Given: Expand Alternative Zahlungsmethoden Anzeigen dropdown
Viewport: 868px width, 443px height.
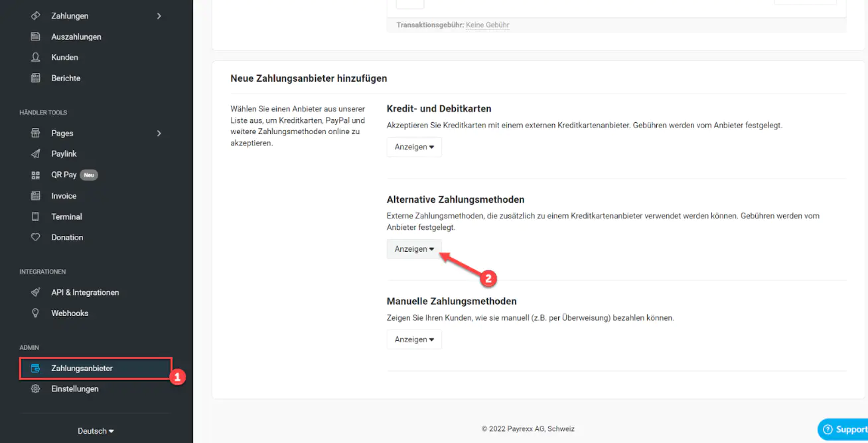Looking at the screenshot, I should point(414,249).
